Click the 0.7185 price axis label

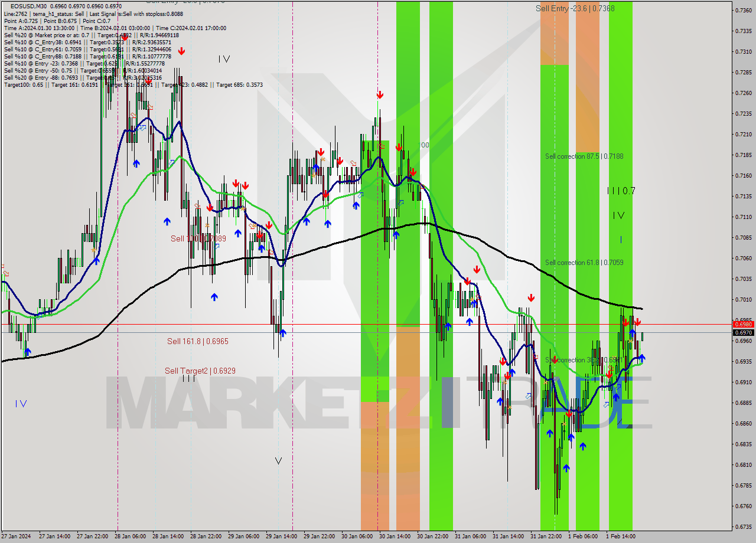pyautogui.click(x=743, y=155)
